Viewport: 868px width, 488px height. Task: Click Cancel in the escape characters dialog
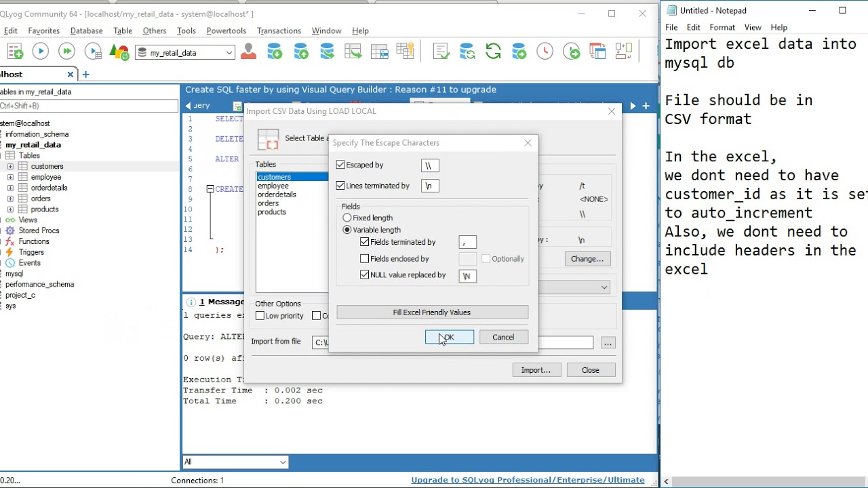point(503,338)
